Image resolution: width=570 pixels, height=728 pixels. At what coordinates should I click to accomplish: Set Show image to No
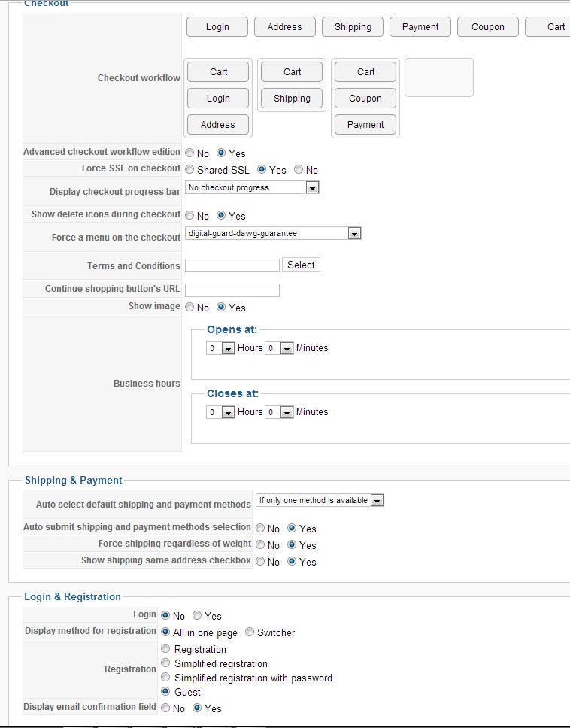tap(190, 308)
